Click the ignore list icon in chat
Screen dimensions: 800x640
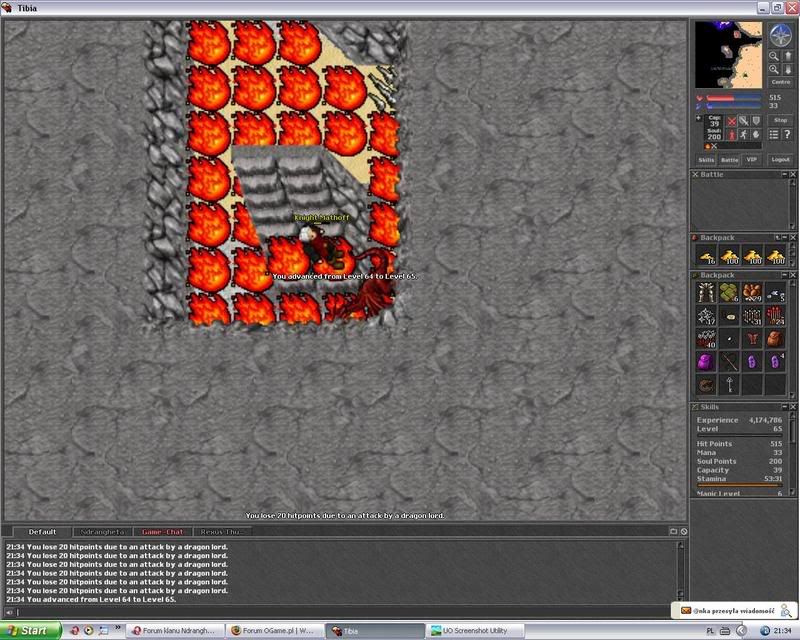coord(684,531)
